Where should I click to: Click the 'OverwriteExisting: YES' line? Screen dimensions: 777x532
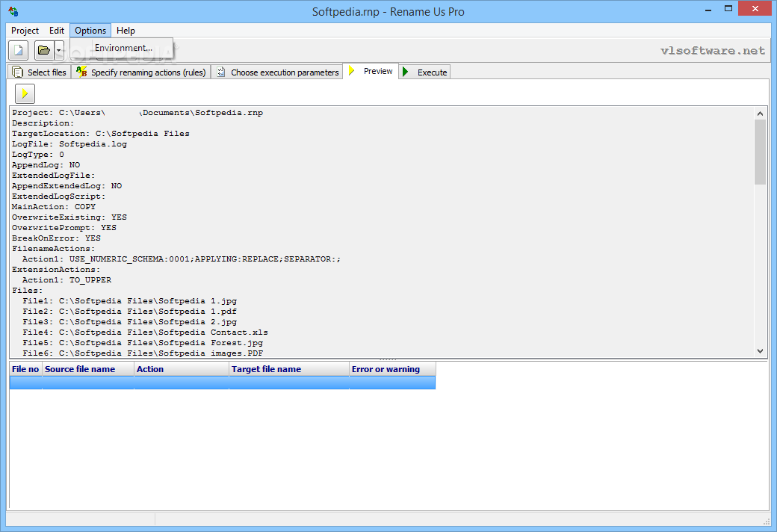tap(69, 217)
